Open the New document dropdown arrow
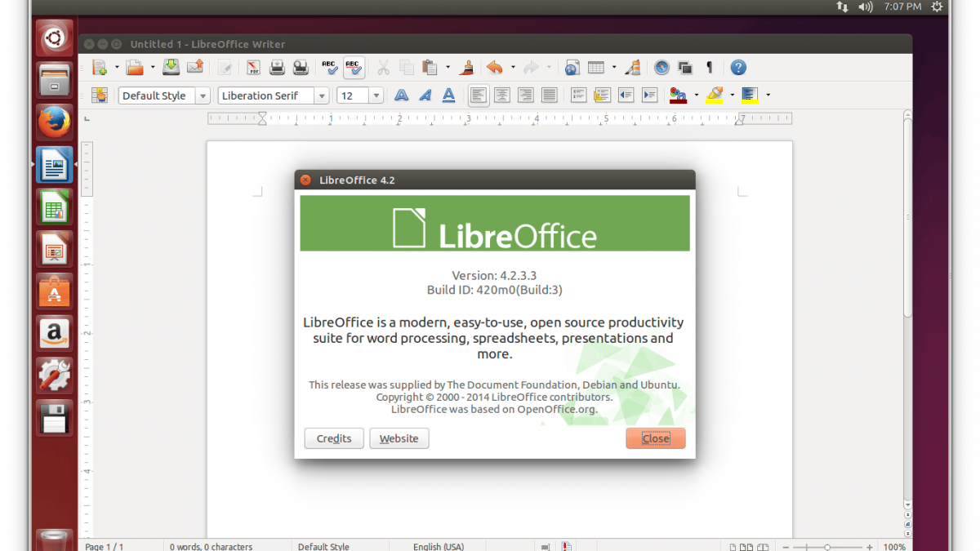Screen dimensions: 980x551 tap(117, 68)
